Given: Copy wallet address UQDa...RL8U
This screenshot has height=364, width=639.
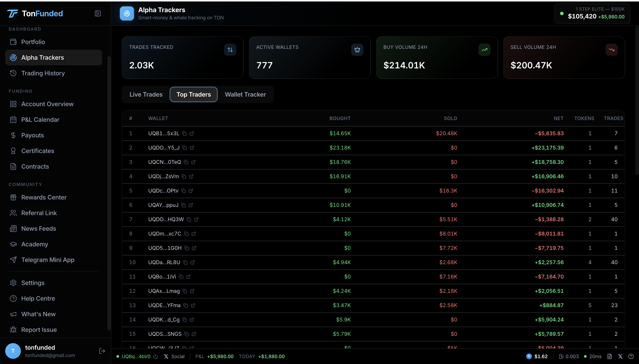Looking at the screenshot, I should (x=185, y=262).
